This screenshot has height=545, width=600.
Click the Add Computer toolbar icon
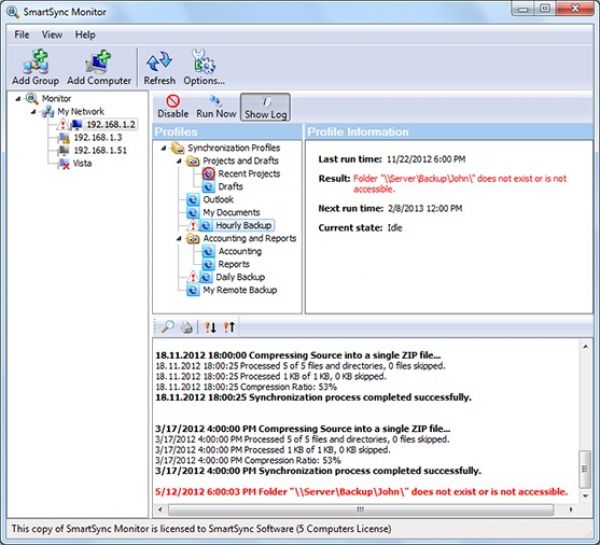click(x=98, y=61)
